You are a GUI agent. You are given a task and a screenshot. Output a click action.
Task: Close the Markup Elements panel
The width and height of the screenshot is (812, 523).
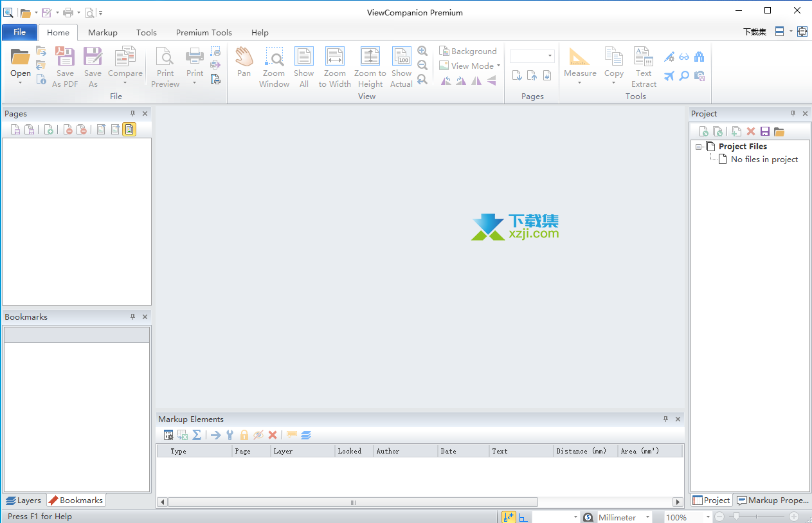[678, 419]
